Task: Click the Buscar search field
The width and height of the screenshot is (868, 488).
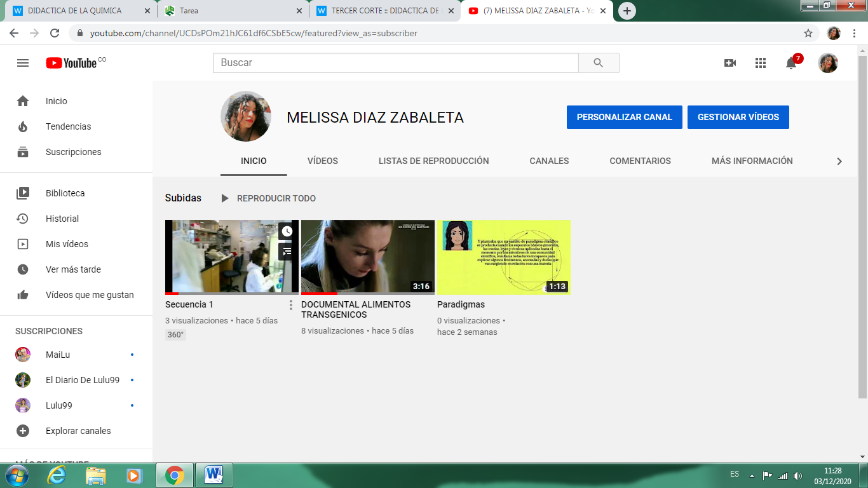Action: click(x=395, y=63)
